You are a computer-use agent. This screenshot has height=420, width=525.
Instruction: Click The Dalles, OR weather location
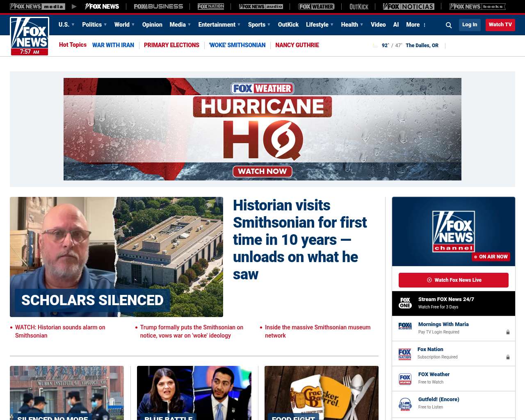click(x=422, y=46)
